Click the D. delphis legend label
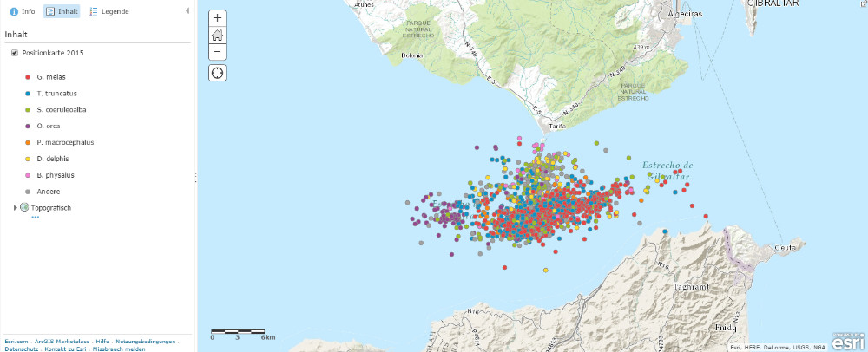868x352 pixels. [53, 159]
